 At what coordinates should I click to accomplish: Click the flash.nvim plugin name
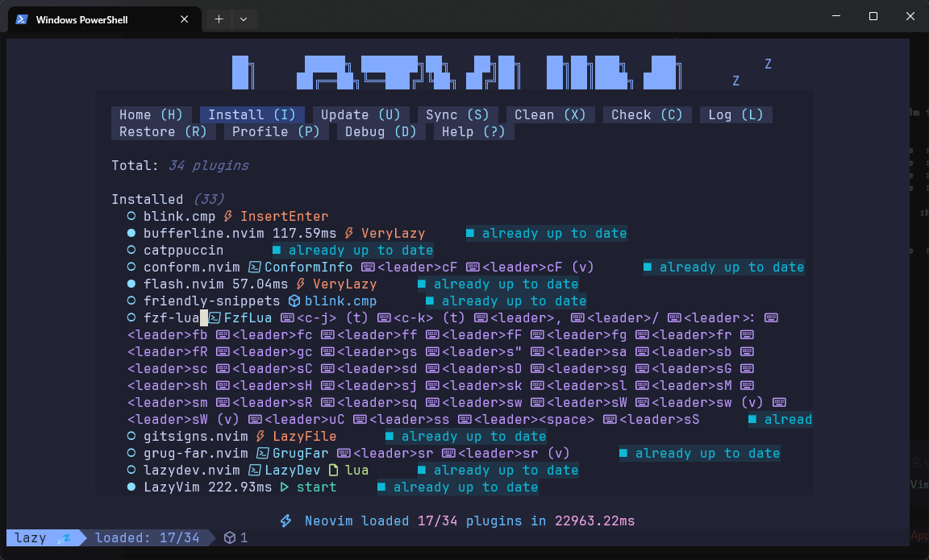[x=184, y=284]
